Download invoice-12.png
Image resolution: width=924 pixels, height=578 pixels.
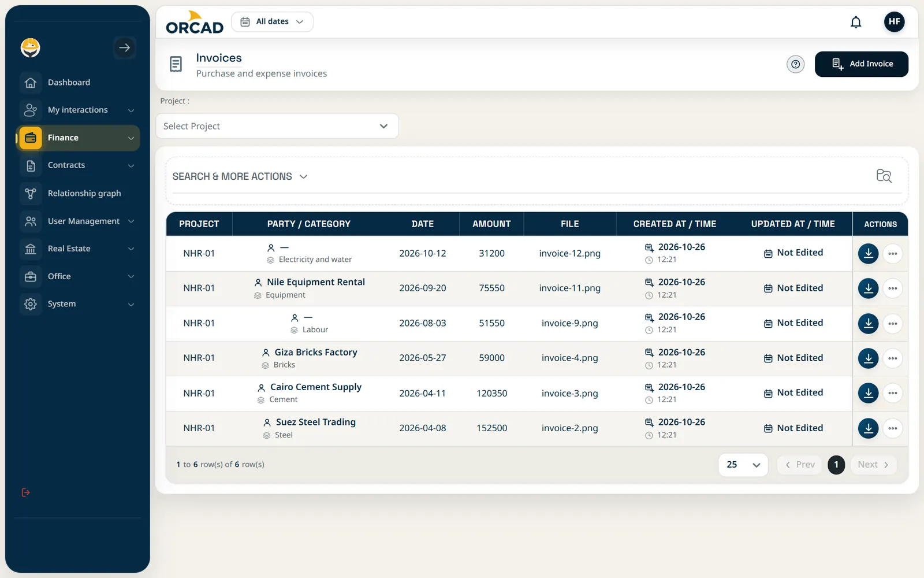pos(868,253)
